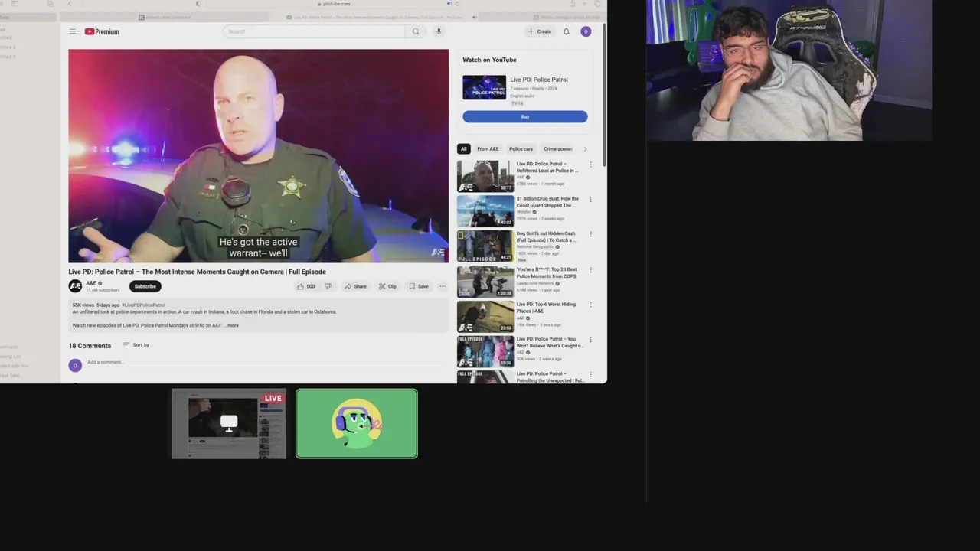Click the Create button
This screenshot has height=551, width=980.
tap(540, 31)
